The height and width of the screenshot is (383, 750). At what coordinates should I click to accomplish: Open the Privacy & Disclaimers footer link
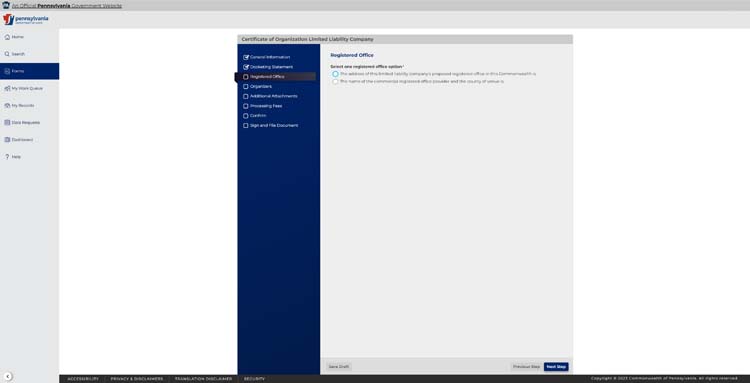click(137, 379)
